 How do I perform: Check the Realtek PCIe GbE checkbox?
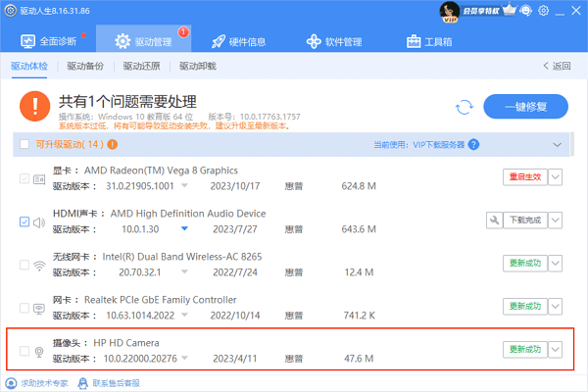[24, 308]
